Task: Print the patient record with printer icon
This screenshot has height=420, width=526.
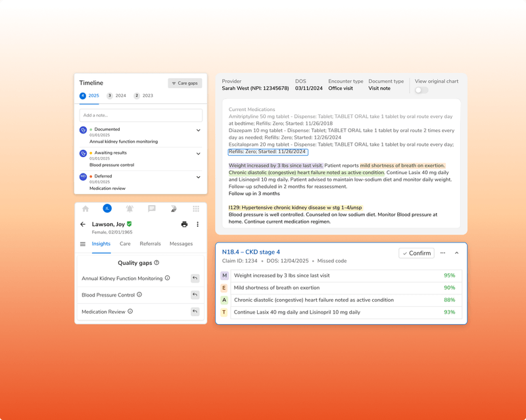Action: 184,224
